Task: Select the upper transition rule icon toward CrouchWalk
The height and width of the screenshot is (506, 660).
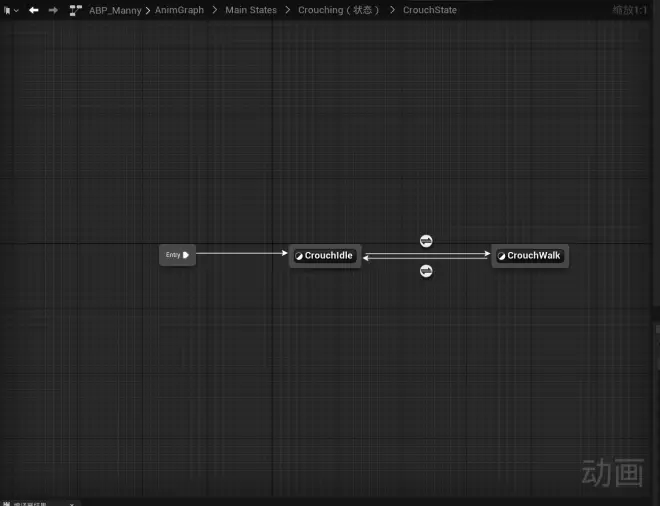Action: tap(426, 241)
